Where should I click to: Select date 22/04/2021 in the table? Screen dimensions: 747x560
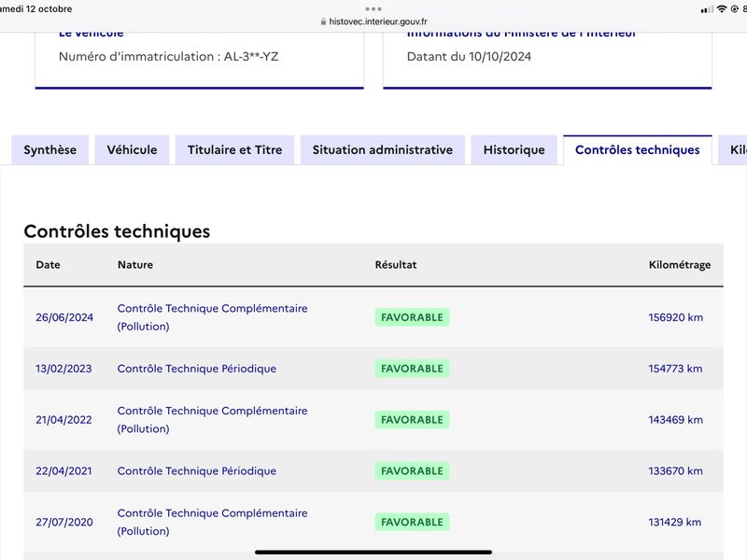pos(63,471)
